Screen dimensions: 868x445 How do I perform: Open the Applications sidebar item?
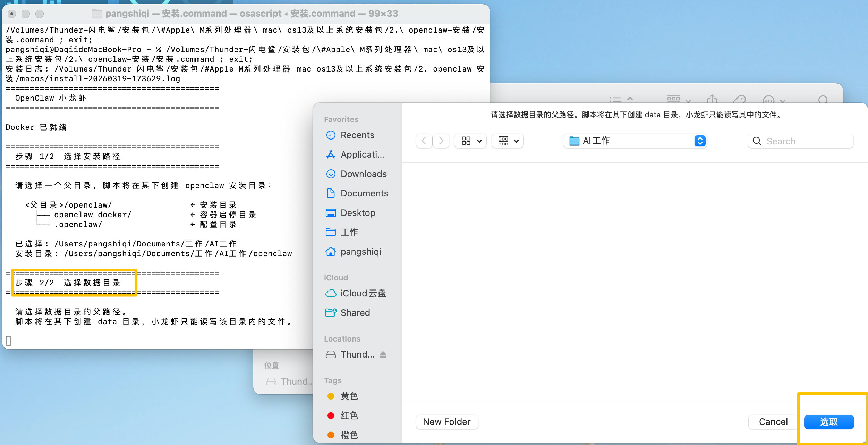[362, 154]
